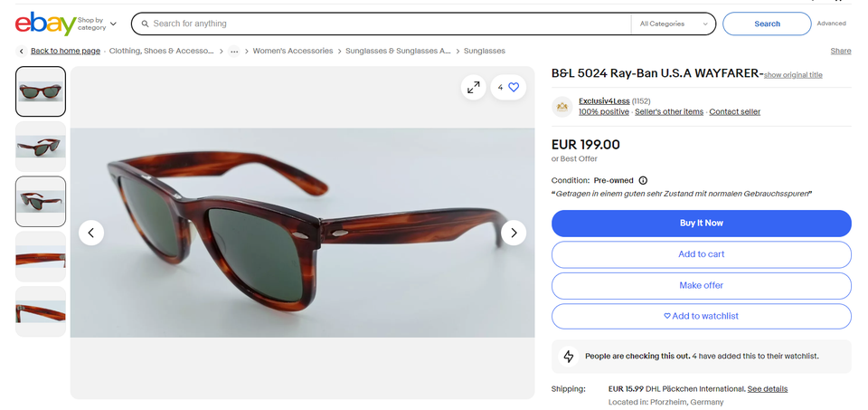
Task: Click the seller feedback count (1152)
Action: [x=641, y=101]
